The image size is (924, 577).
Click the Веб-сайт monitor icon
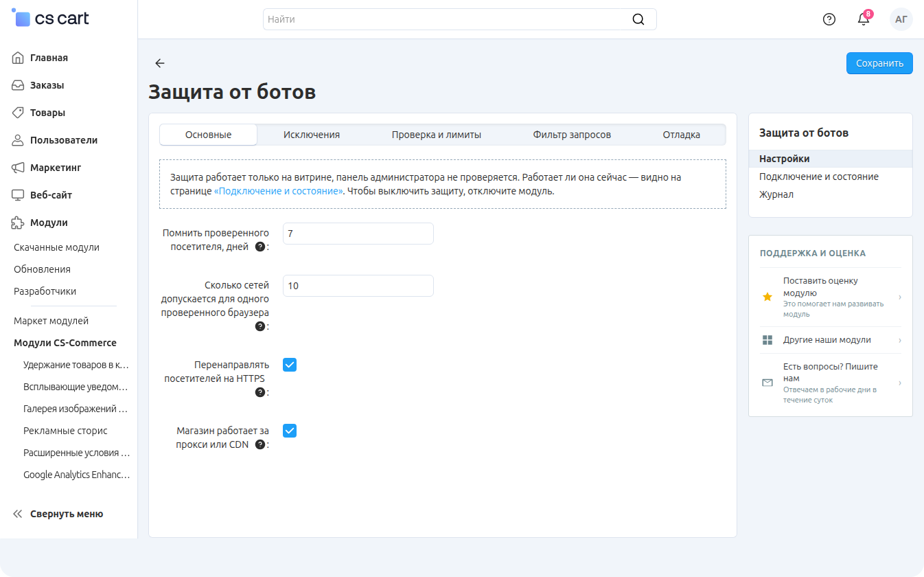(x=19, y=195)
